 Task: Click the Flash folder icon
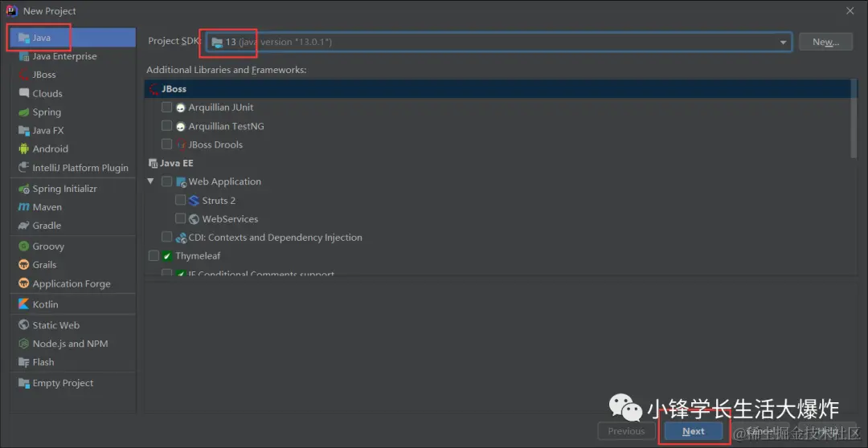24,362
